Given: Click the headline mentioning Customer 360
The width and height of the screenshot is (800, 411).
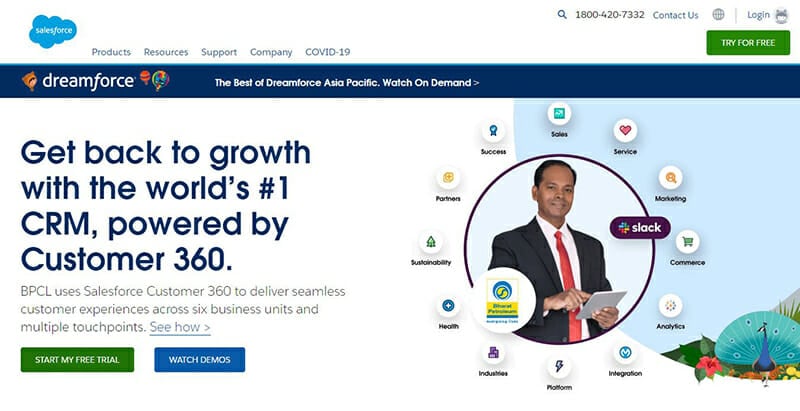Looking at the screenshot, I should [166, 206].
